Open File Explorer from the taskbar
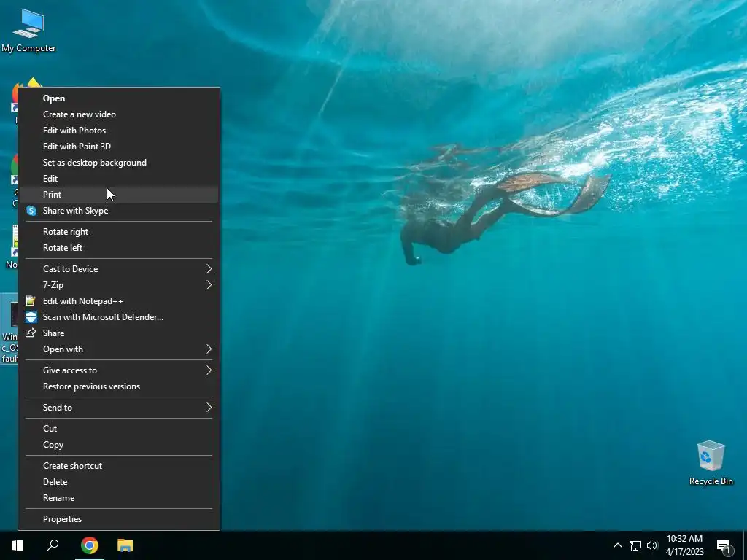The height and width of the screenshot is (560, 747). (125, 545)
